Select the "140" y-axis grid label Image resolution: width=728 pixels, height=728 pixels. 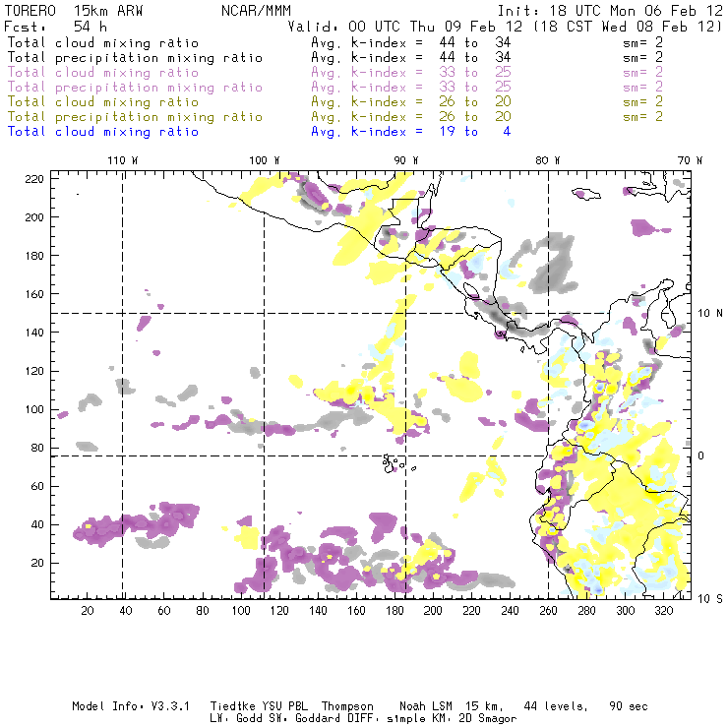(x=34, y=333)
